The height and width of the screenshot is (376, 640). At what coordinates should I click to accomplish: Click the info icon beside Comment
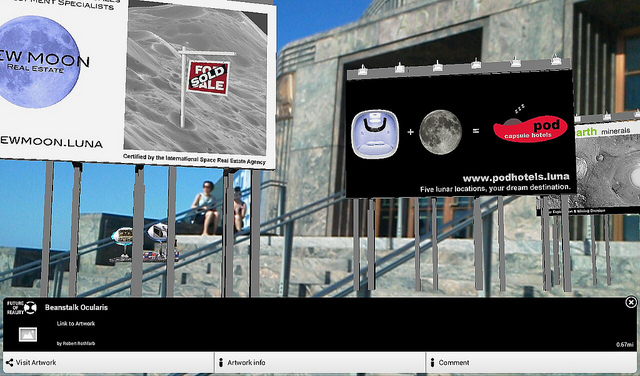coord(432,363)
